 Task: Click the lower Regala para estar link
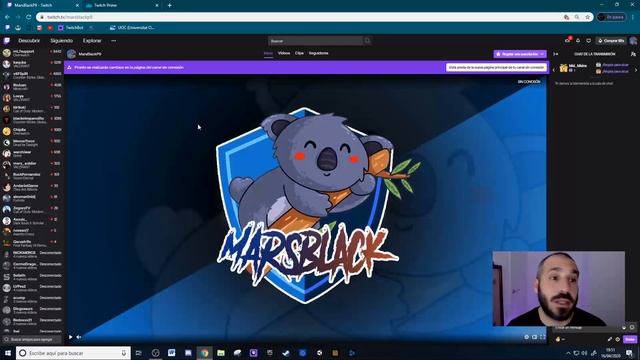point(616,71)
